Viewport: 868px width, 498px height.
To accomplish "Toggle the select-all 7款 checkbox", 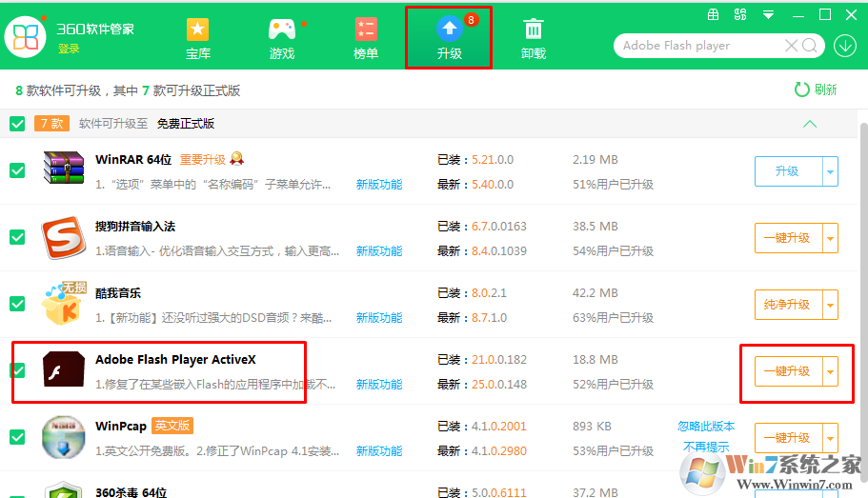I will (17, 124).
